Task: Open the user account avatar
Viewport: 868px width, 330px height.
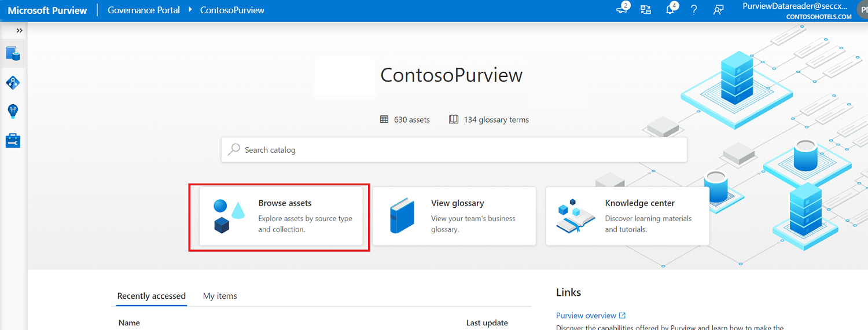Action: coord(862,10)
